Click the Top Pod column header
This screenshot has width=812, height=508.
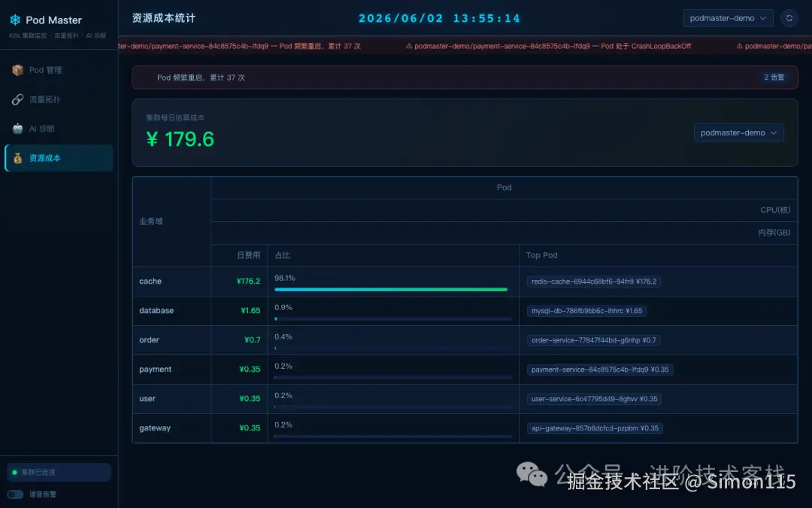[658, 255]
